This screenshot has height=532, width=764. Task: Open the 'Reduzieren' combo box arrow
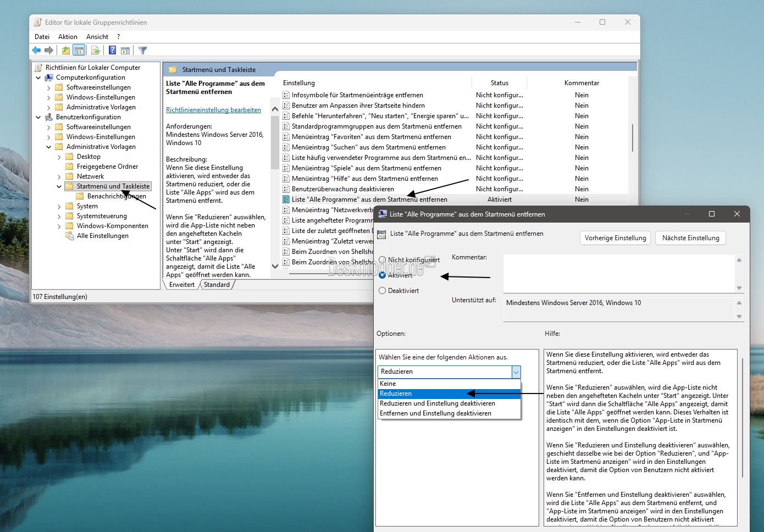(x=516, y=372)
